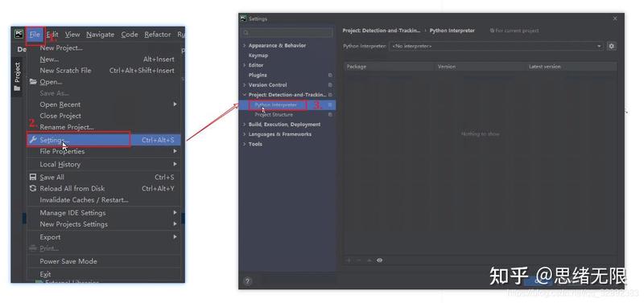Click the wrench icon beside Settings...
The image size is (644, 303).
tap(33, 140)
